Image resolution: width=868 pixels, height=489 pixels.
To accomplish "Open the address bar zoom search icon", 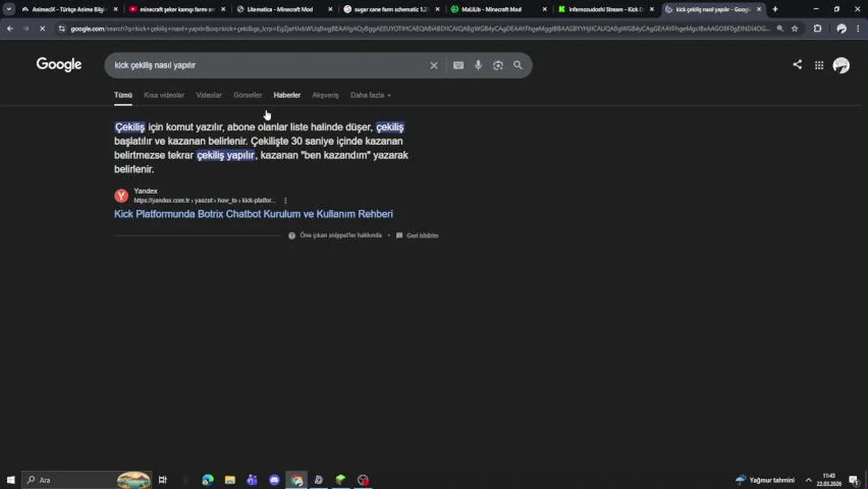I will tap(780, 29).
